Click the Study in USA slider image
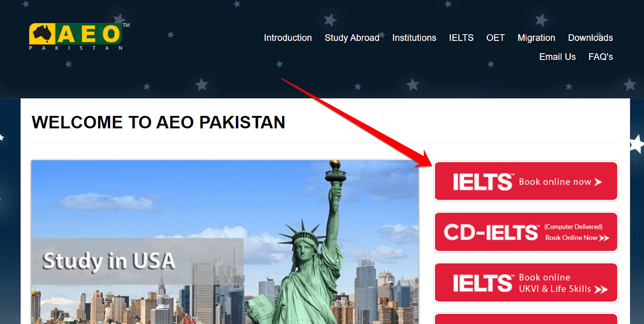 click(x=225, y=242)
